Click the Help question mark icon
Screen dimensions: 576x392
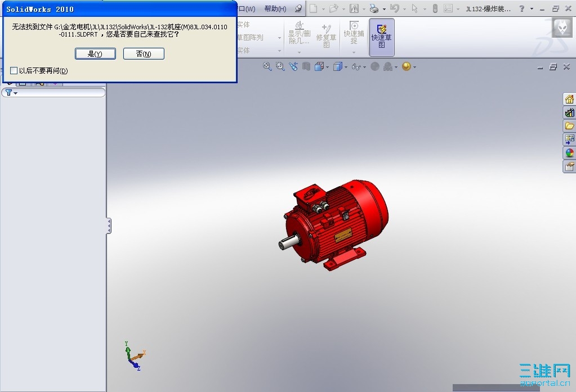point(521,8)
